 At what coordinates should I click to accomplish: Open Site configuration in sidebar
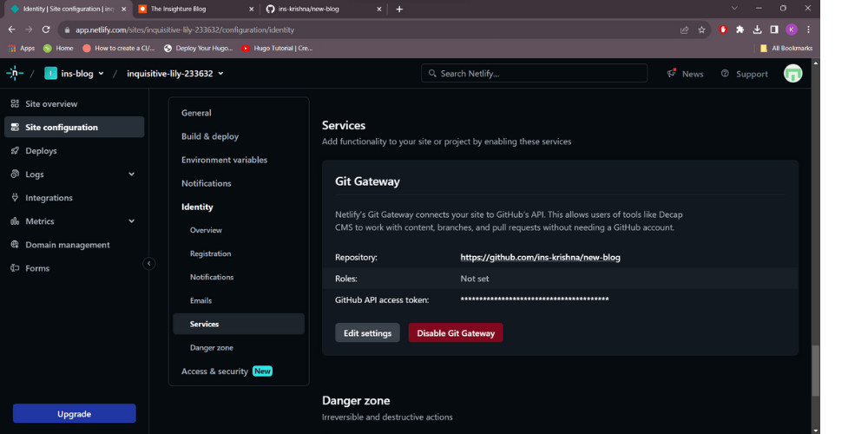tap(74, 128)
